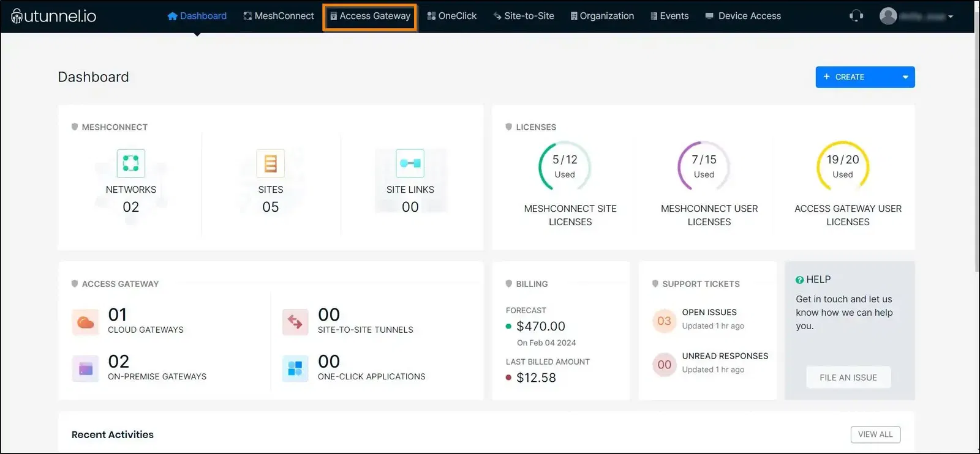Expand the user account dropdown
Image resolution: width=980 pixels, height=454 pixels.
point(951,17)
